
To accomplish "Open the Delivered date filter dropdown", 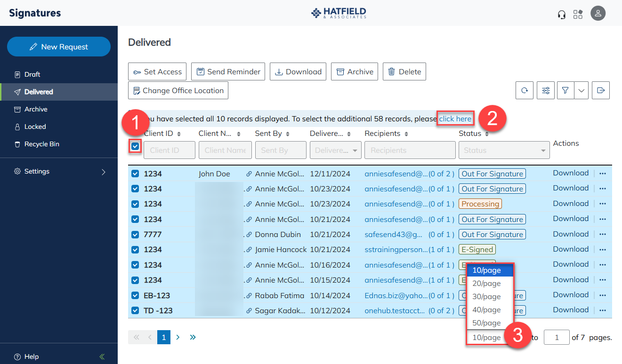I will 336,150.
